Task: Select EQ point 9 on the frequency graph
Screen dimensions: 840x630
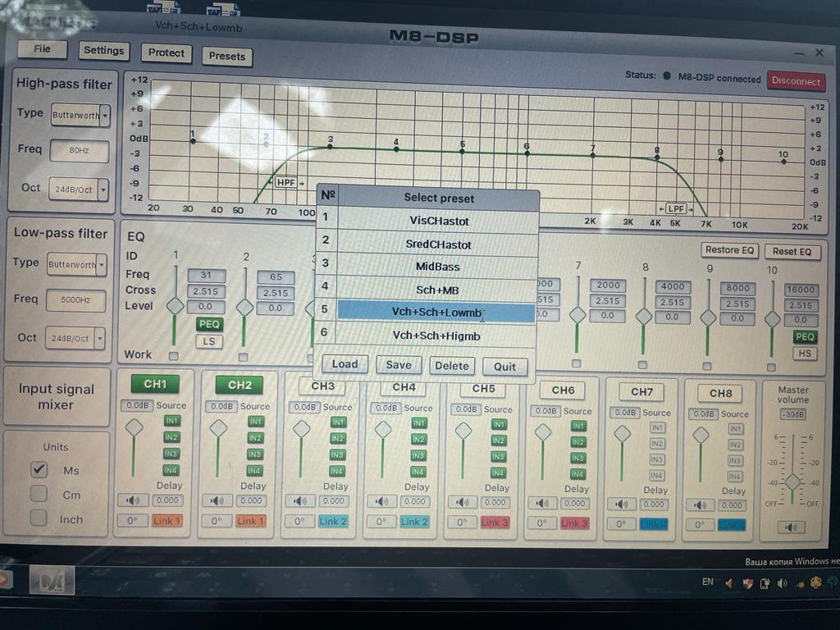Action: click(x=721, y=159)
